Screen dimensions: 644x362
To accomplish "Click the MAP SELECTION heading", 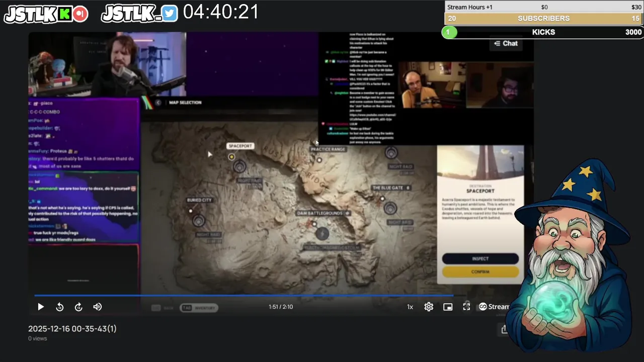I will click(x=185, y=103).
